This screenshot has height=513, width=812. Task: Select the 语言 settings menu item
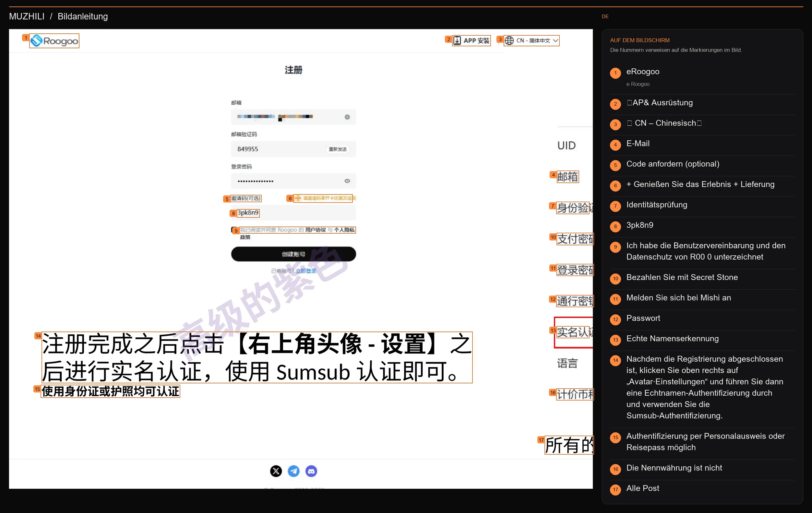point(567,363)
